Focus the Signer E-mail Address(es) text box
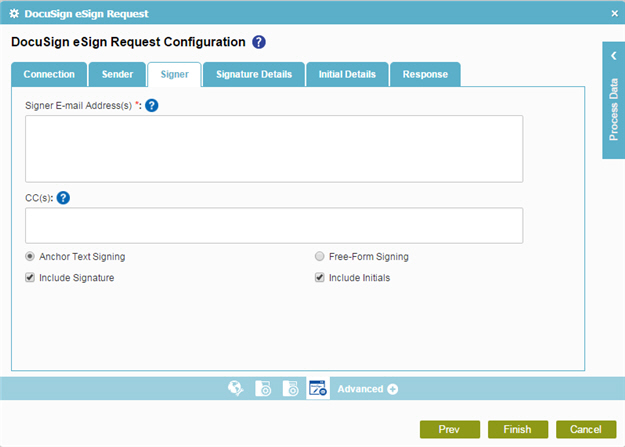Viewport: 625px width, 447px height. coord(274,149)
